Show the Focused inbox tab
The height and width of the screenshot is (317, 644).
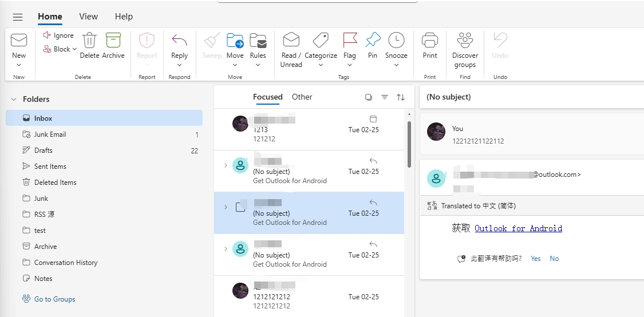(x=268, y=97)
